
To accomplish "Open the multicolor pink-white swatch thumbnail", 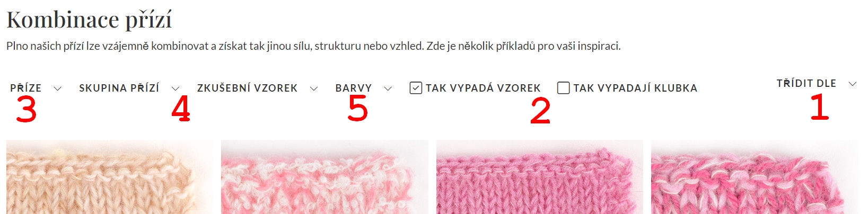I will tap(755, 177).
